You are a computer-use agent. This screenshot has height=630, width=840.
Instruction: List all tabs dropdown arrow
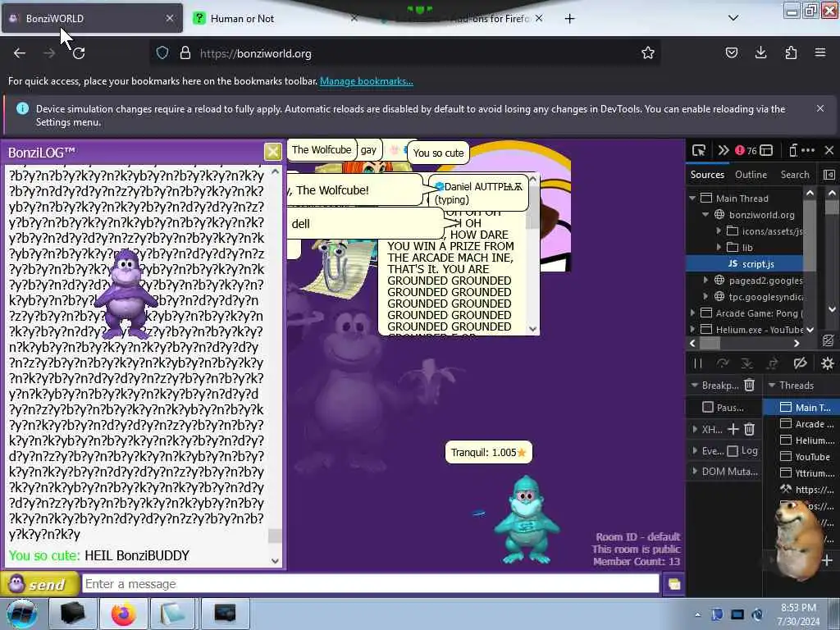pos(733,18)
